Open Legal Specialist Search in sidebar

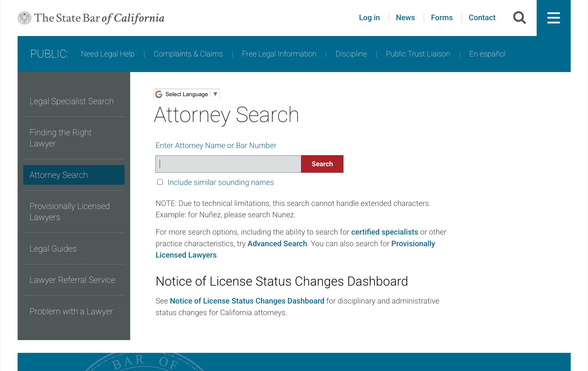click(x=71, y=101)
